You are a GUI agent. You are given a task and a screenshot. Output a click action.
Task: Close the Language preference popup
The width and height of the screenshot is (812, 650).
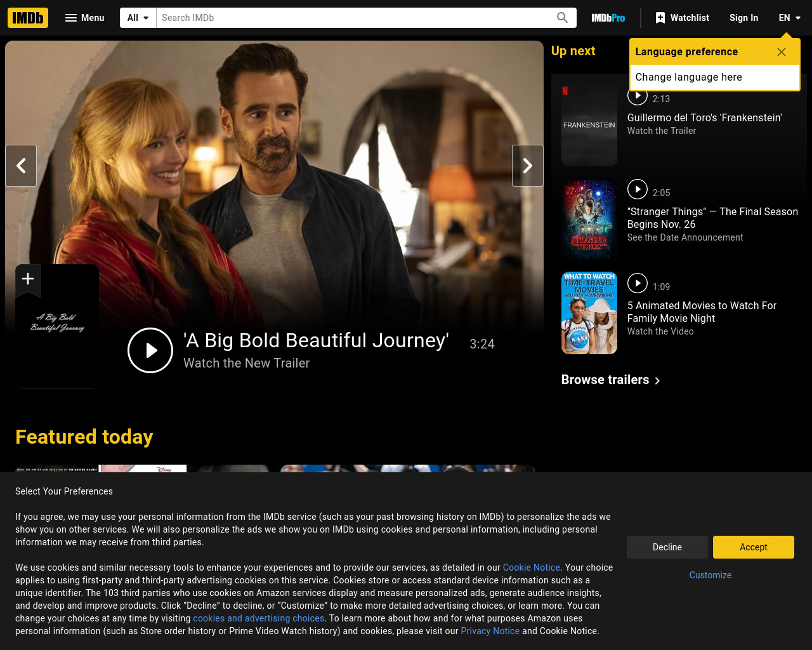tap(782, 52)
